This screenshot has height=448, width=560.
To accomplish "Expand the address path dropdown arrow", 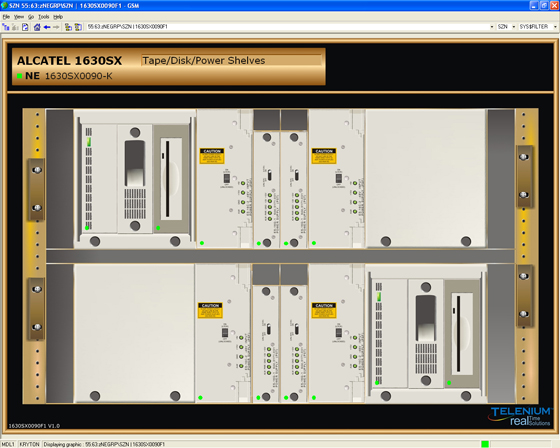I will pyautogui.click(x=492, y=27).
